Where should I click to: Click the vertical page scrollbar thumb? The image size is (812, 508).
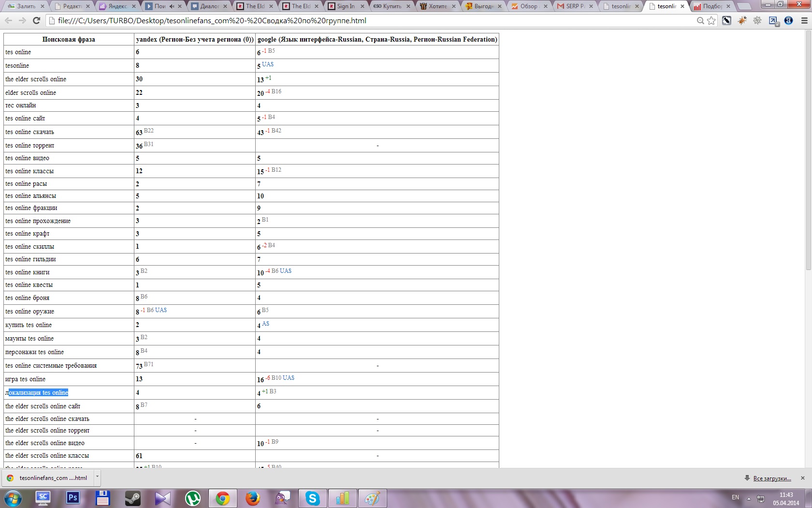pos(808,150)
